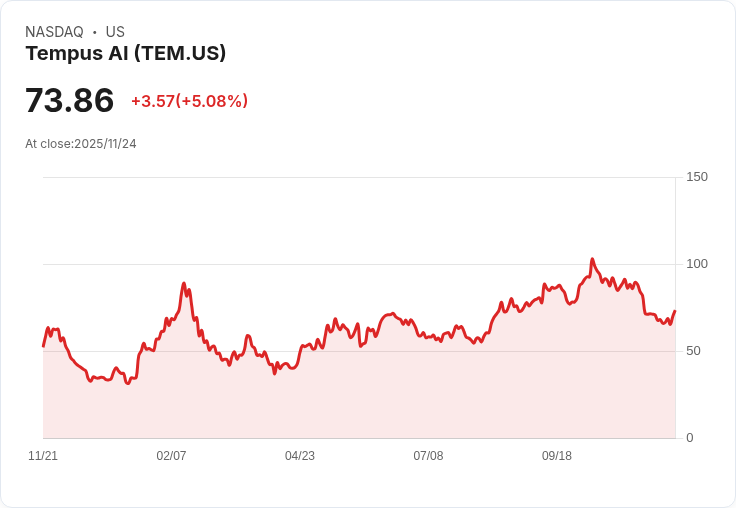Viewport: 736px width, 508px height.
Task: Click the NASDAQ exchange label
Action: (54, 32)
